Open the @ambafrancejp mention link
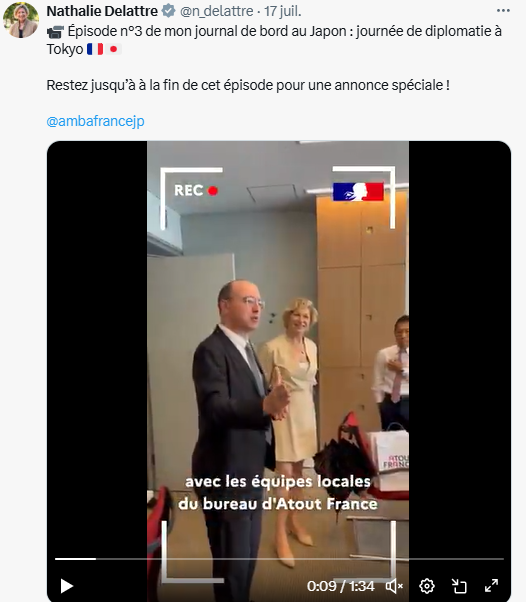This screenshot has height=602, width=526. click(95, 121)
